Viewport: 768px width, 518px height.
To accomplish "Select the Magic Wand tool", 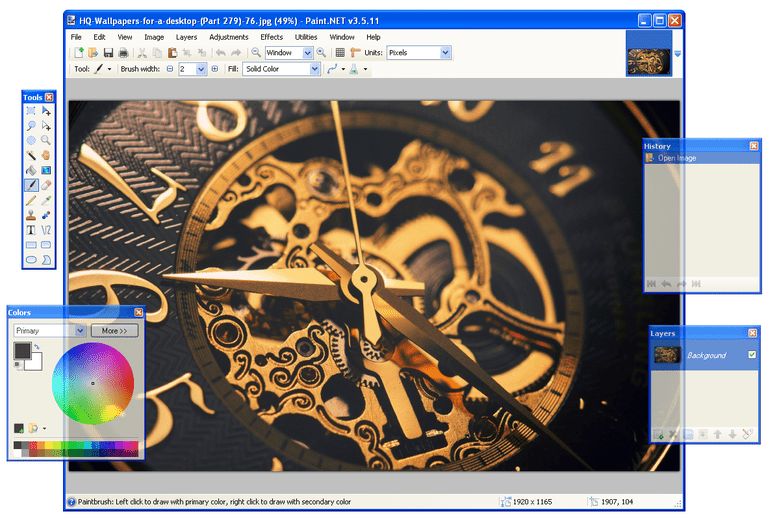I will point(31,155).
